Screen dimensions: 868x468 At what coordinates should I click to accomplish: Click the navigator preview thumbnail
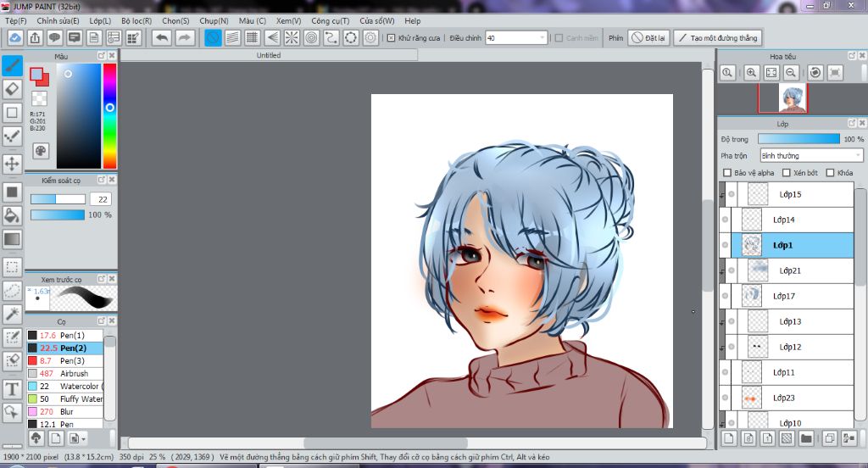(793, 98)
